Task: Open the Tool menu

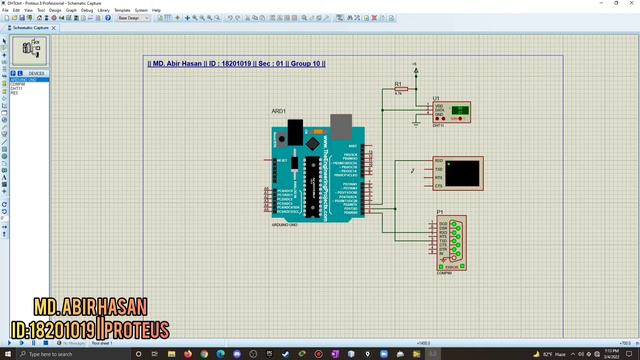Action: (x=41, y=10)
